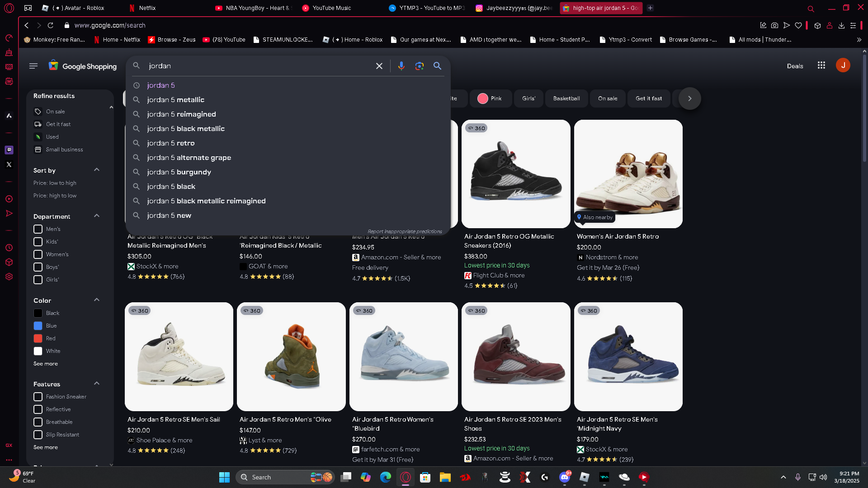
Task: Open Air Jordan 5 Retro 'Olive' shoe image
Action: pyautogui.click(x=291, y=357)
